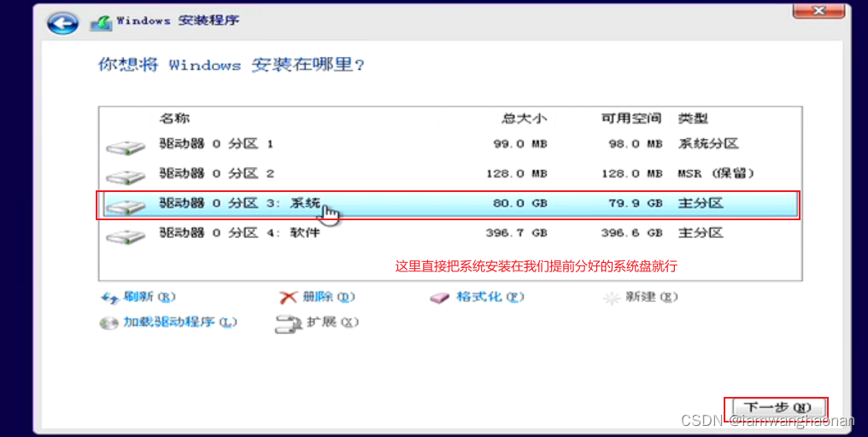This screenshot has width=868, height=437.
Task: Click total size 128.0 MB of 分区 2
Action: pos(517,174)
